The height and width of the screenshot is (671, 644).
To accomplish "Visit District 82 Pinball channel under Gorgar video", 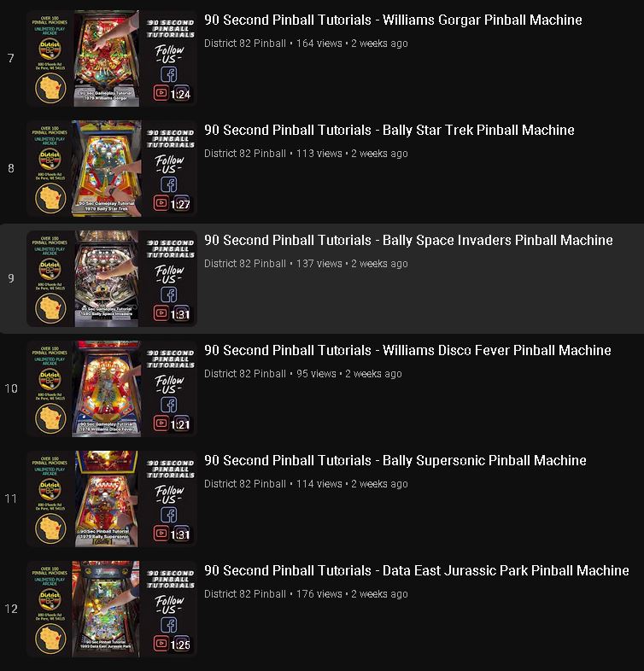I will point(245,44).
